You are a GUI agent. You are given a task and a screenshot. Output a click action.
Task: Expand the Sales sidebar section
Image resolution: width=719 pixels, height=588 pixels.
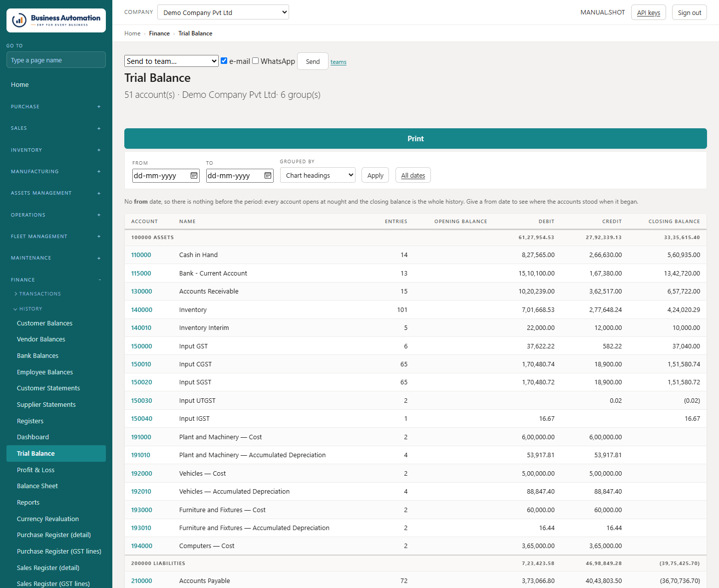tap(56, 128)
